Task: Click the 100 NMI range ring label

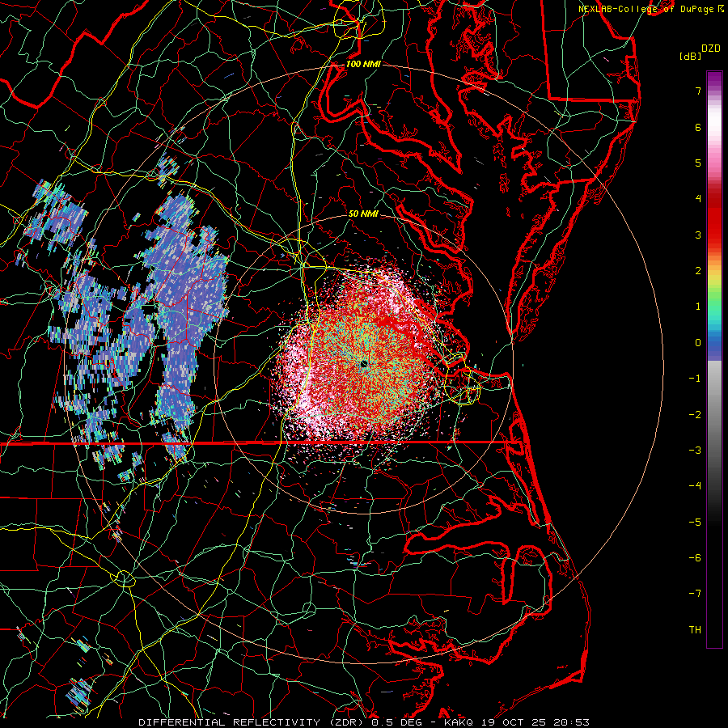Action: 363,64
